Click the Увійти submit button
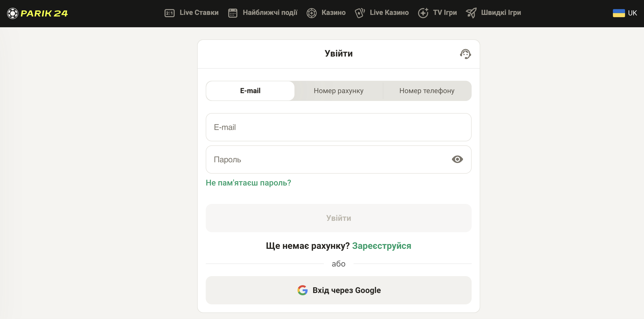The height and width of the screenshot is (319, 644). pos(339,218)
